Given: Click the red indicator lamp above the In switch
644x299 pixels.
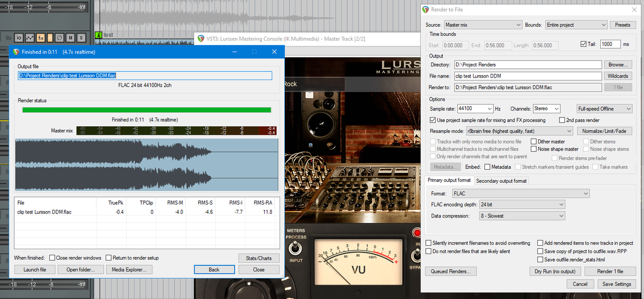Looking at the screenshot, I should click(x=417, y=233).
